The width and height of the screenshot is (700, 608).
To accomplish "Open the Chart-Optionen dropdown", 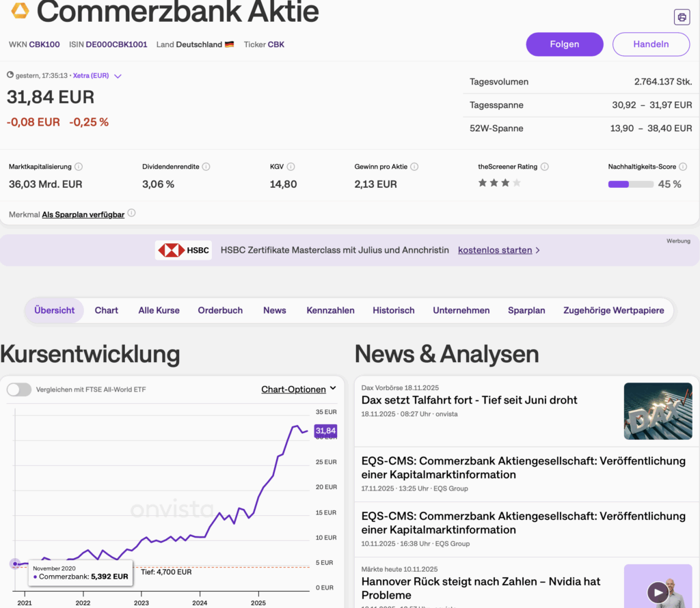I will click(x=299, y=389).
